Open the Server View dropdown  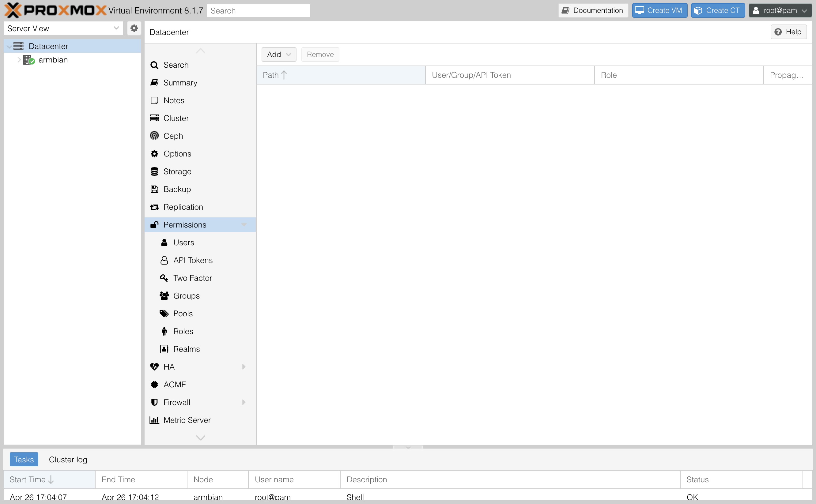63,28
